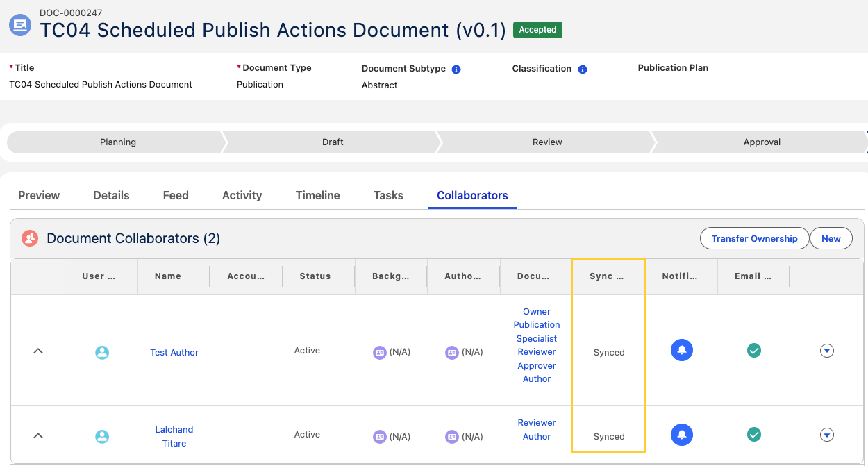Open the Classification info tooltip icon
The image size is (868, 466).
point(583,69)
